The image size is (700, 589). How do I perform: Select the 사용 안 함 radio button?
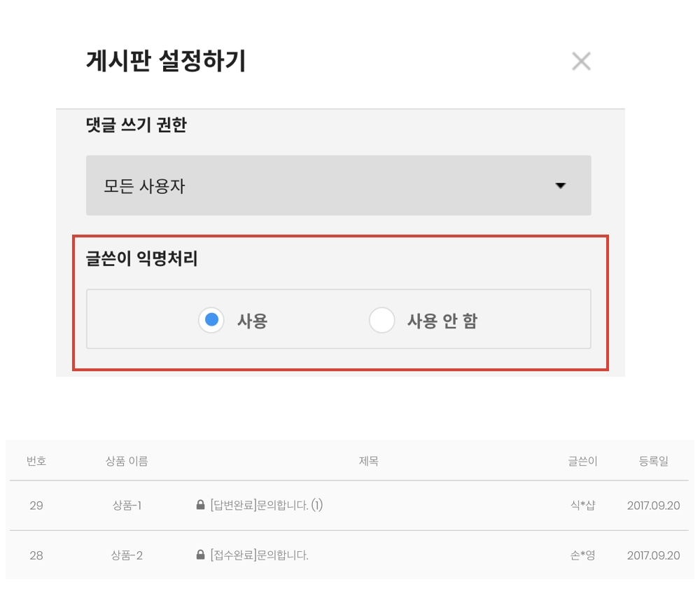pyautogui.click(x=382, y=321)
